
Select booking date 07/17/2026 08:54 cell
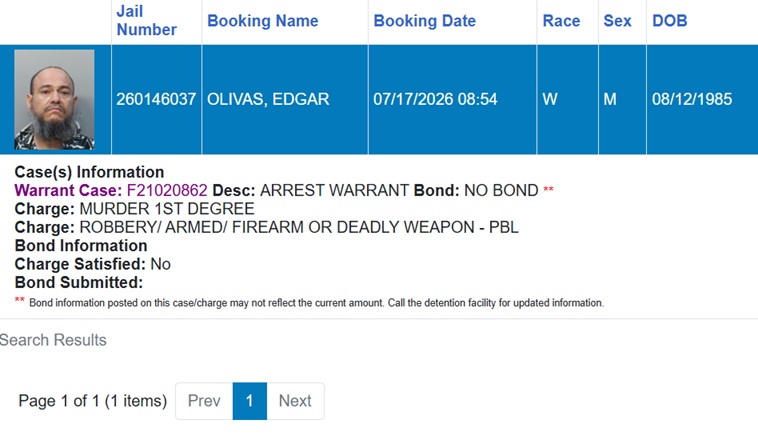coord(452,99)
